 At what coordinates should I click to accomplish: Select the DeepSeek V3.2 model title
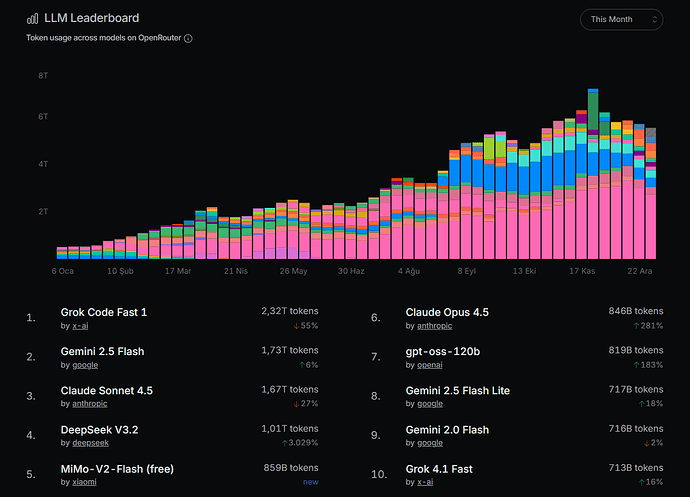tap(99, 430)
